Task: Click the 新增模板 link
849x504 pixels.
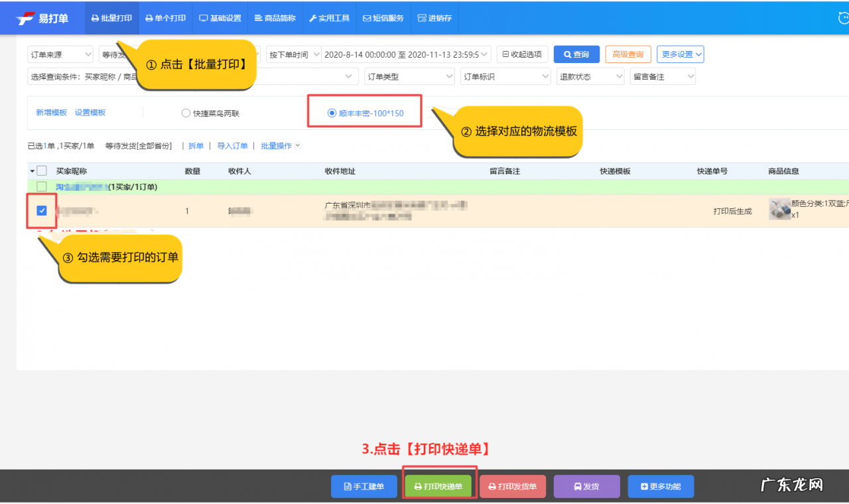Action: (50, 113)
